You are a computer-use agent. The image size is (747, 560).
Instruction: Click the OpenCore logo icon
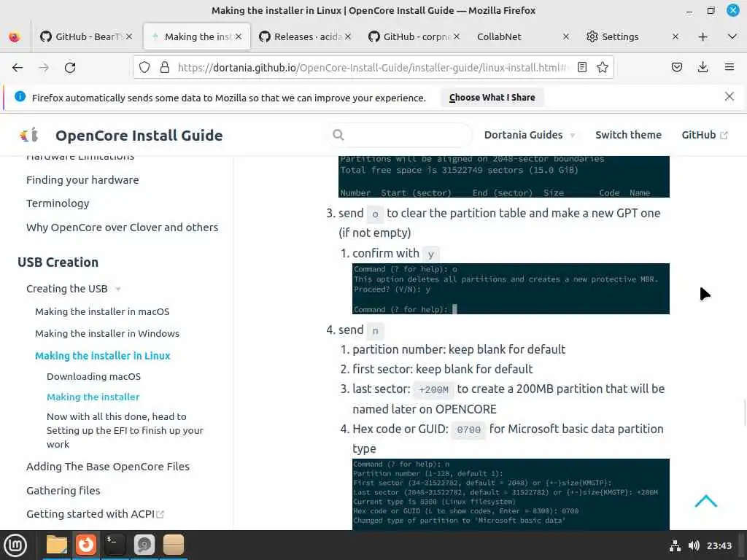click(29, 135)
